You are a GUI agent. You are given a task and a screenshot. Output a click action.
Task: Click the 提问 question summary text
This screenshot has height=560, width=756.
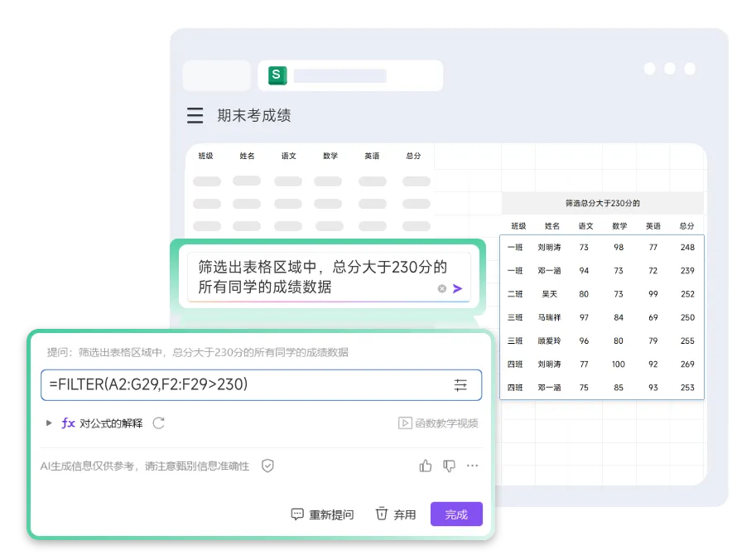(198, 352)
